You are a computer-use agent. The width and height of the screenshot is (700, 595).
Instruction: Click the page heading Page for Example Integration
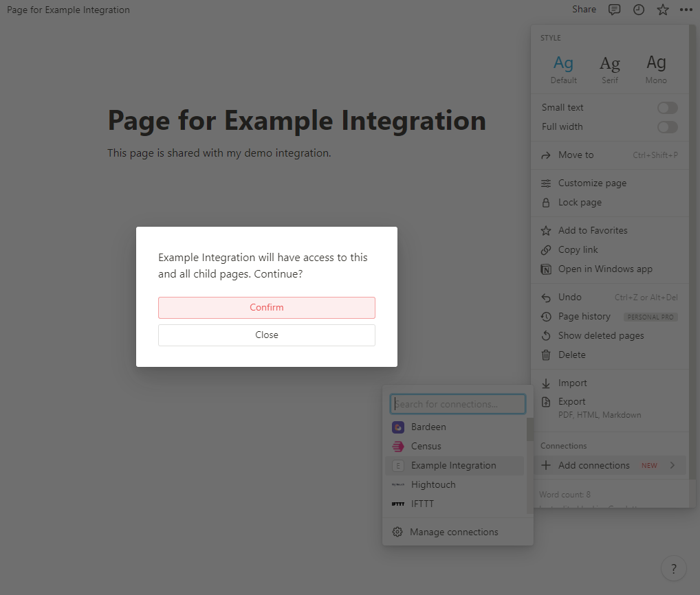click(297, 120)
